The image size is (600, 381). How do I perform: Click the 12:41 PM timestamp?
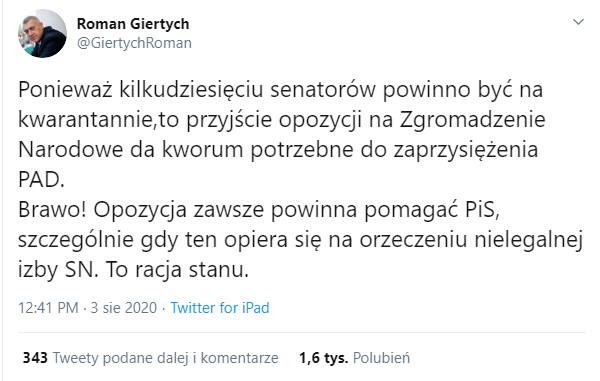(x=48, y=308)
